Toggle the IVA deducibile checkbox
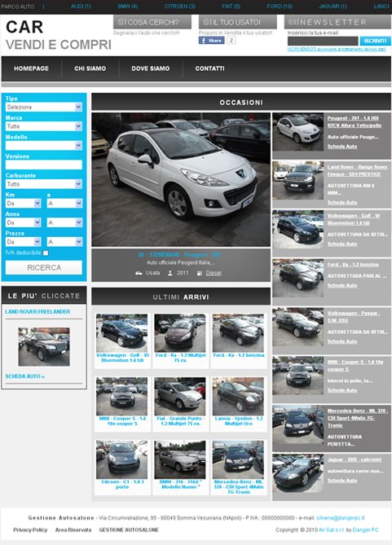The height and width of the screenshot is (545, 392). point(46,253)
